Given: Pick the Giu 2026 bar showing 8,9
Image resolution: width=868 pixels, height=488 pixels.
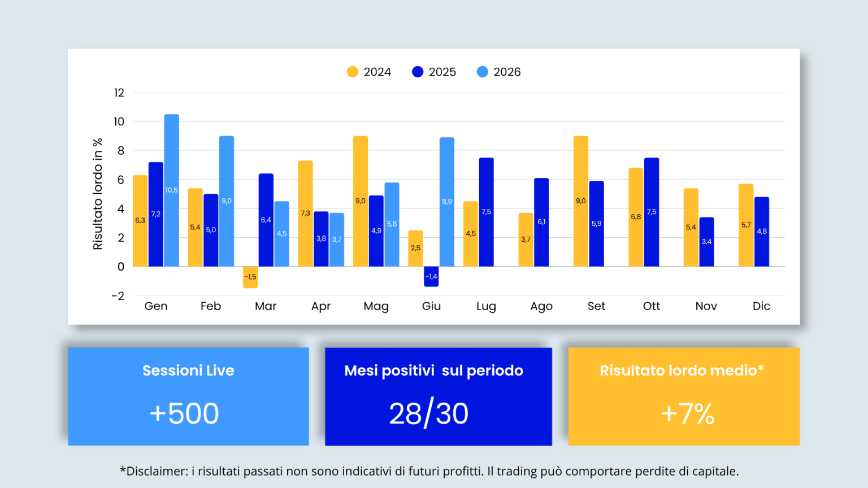Looking at the screenshot, I should click(447, 202).
